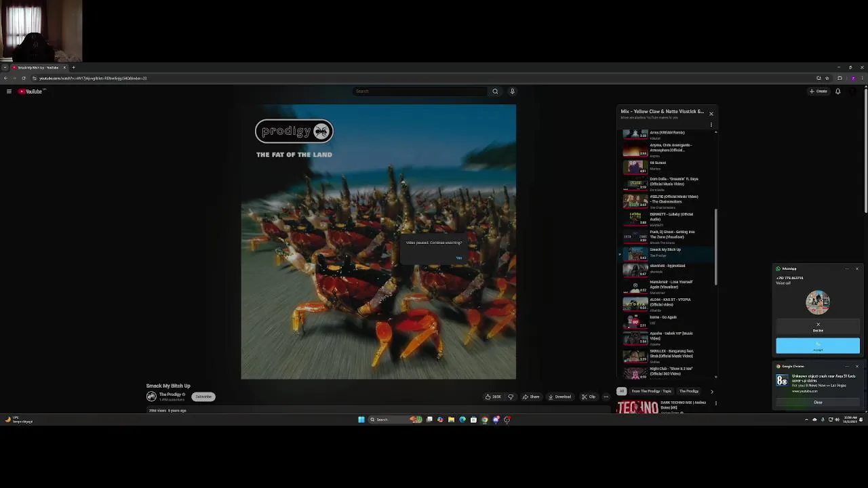Subscribe to The Prodigy channel
The width and height of the screenshot is (868, 488).
tap(203, 396)
